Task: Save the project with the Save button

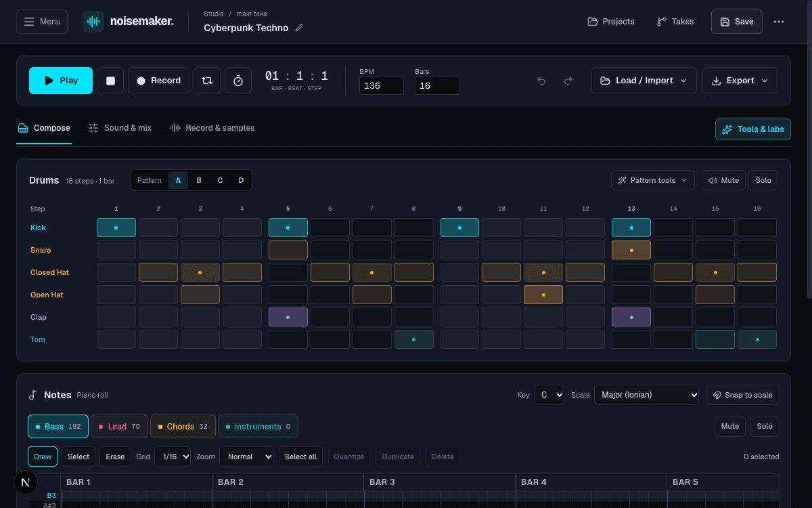Action: pyautogui.click(x=737, y=22)
